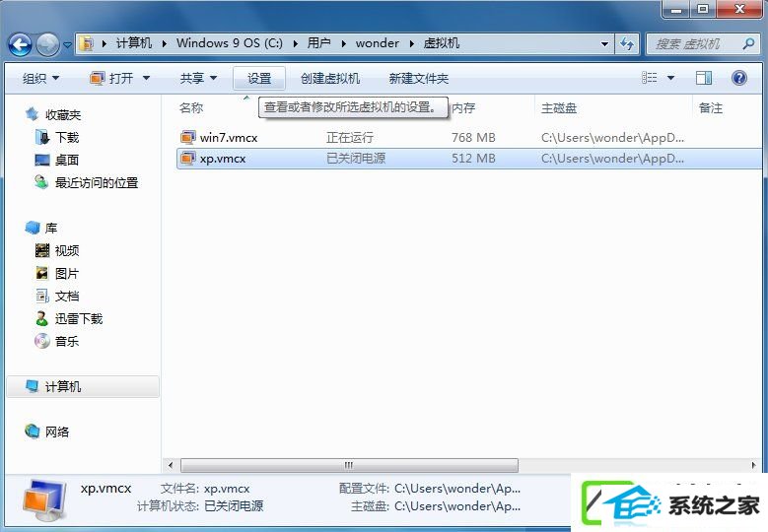The image size is (768, 532).
Task: Click the 收藏夹 star icon
Action: click(x=32, y=114)
